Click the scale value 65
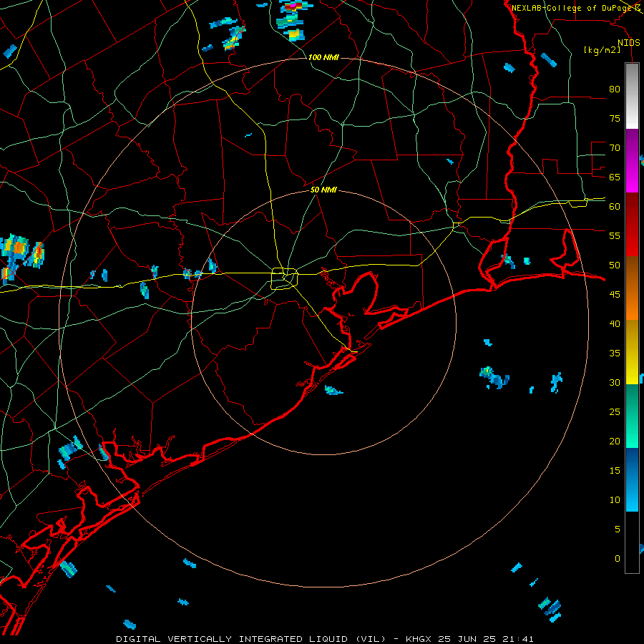The height and width of the screenshot is (644, 644). [x=615, y=177]
